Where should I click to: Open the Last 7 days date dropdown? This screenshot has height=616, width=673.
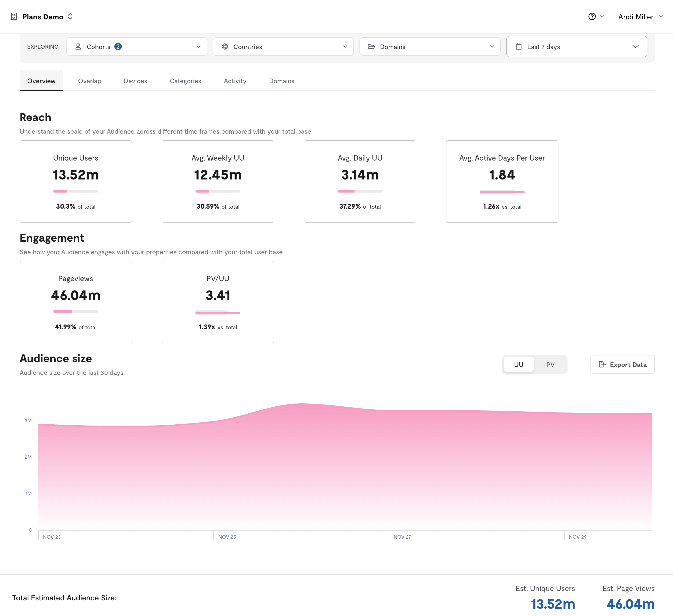[x=576, y=47]
